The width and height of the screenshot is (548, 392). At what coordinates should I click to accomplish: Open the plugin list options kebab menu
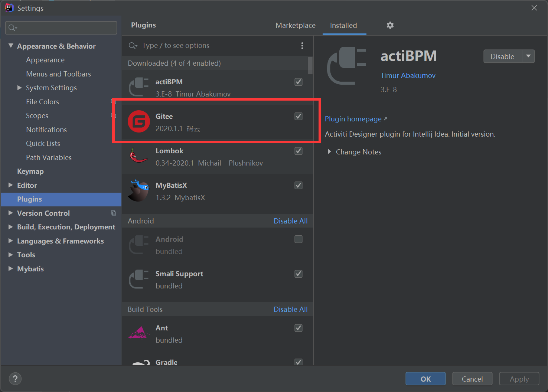[302, 46]
